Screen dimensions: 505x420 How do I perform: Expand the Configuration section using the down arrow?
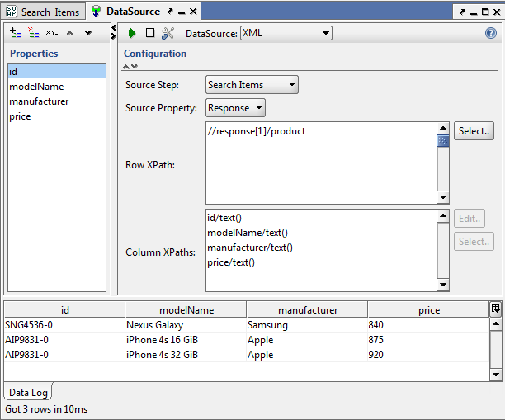click(135, 67)
